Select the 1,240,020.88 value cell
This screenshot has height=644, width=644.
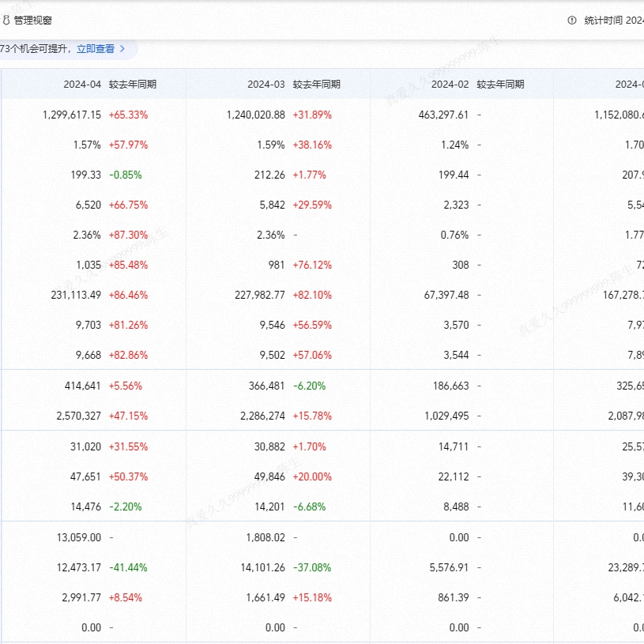[255, 115]
